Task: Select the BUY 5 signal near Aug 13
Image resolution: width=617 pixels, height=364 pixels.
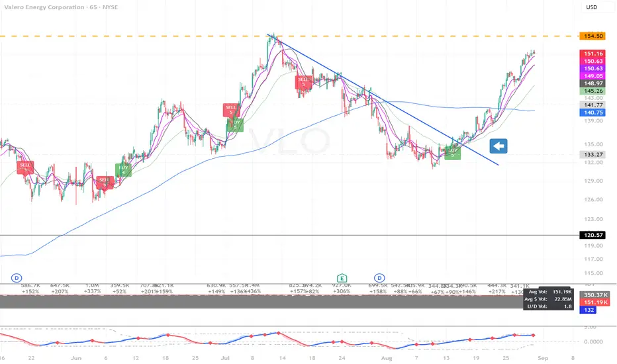Action: 453,153
